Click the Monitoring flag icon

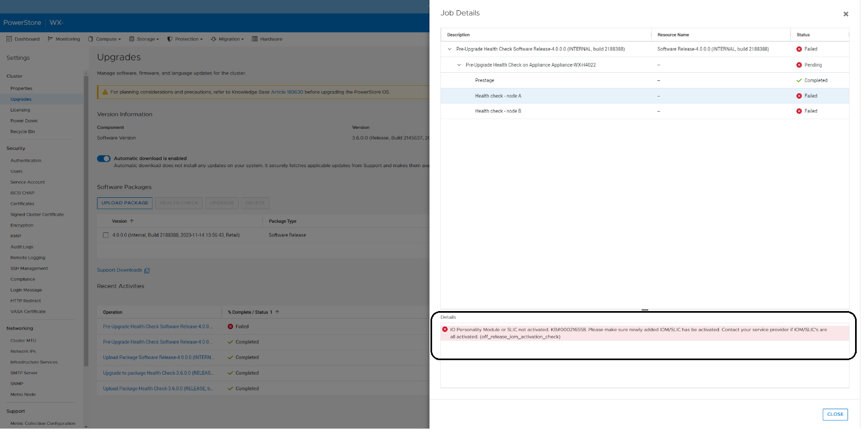coord(50,39)
